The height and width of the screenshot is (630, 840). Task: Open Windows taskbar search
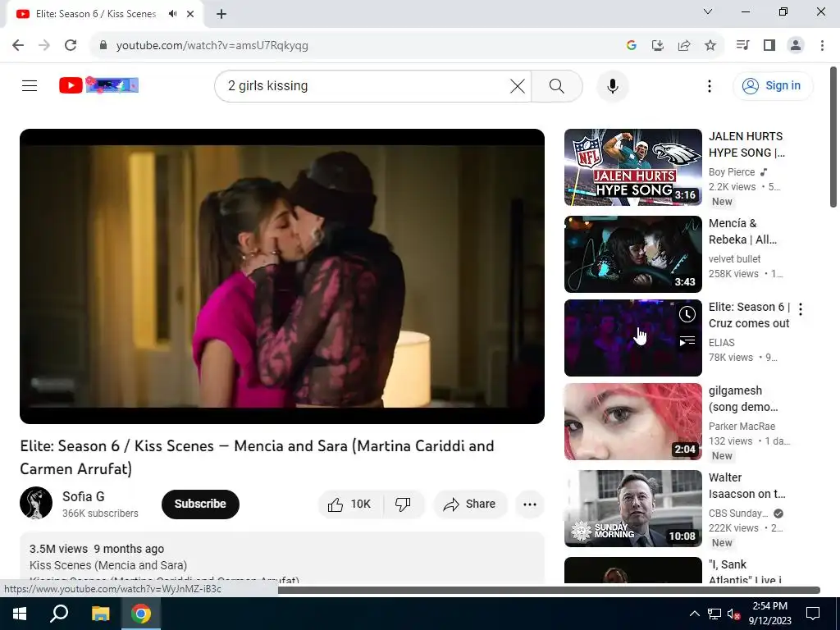59,614
